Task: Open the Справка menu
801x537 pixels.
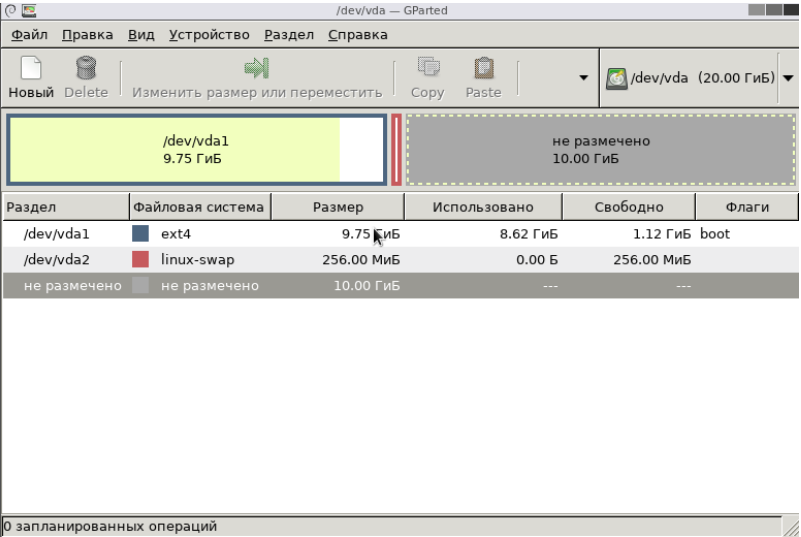Action: 358,35
